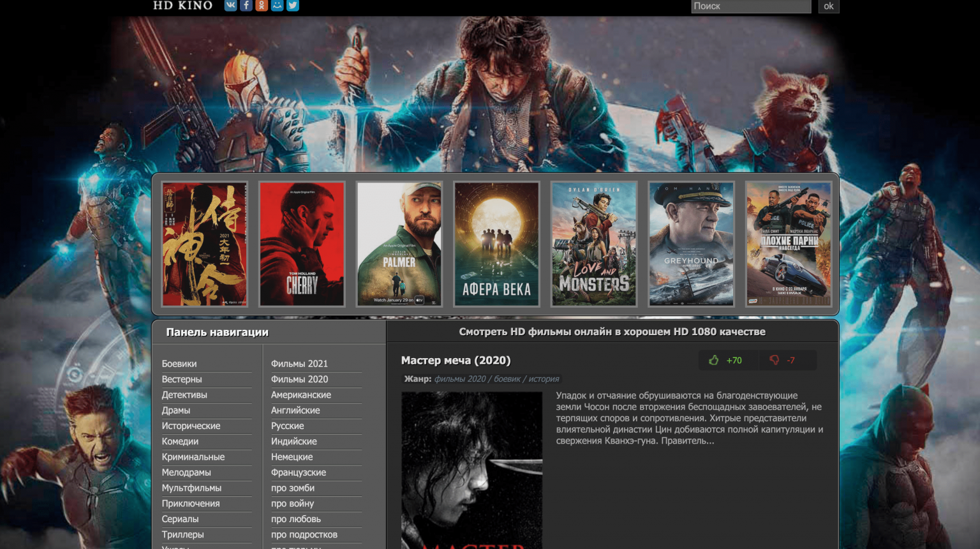Click the Смотреть HD фильмы онлайн heading
This screenshot has width=980, height=549.
pos(612,331)
